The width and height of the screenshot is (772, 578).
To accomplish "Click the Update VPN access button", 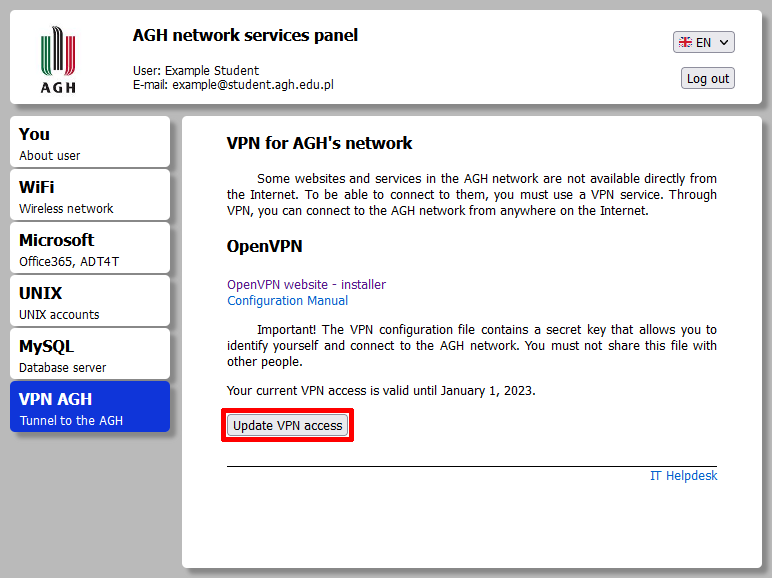I will 288,426.
